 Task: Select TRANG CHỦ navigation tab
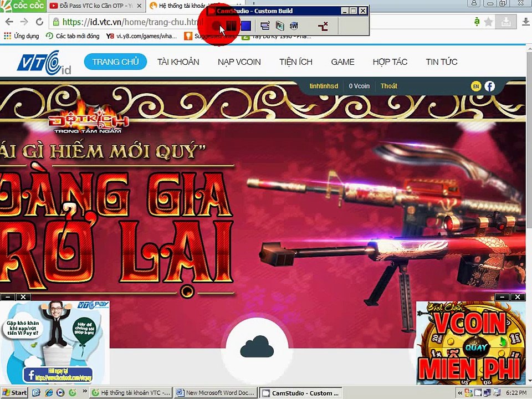(x=115, y=62)
